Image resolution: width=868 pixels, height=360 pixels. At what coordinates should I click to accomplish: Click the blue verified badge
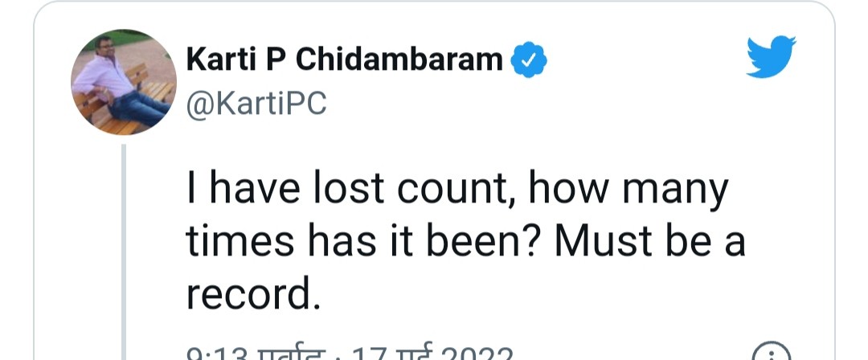tap(530, 59)
